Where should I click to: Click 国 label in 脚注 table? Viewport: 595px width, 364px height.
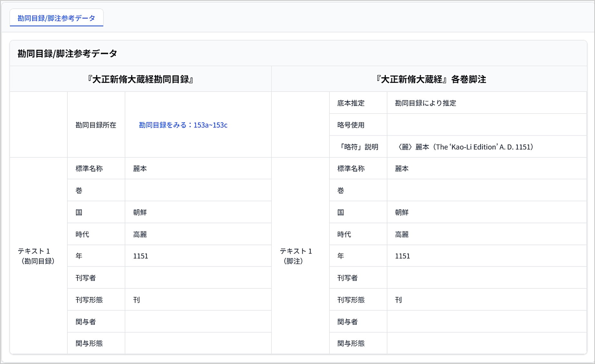point(341,212)
